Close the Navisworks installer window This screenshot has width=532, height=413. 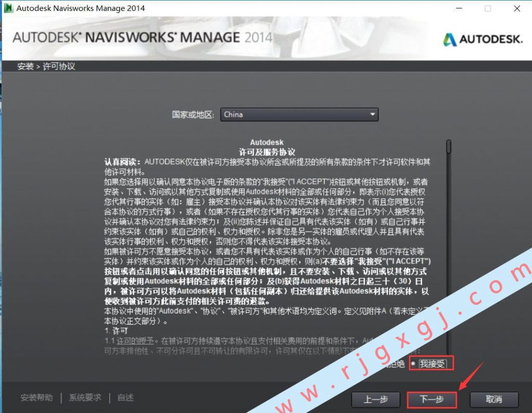[x=517, y=8]
